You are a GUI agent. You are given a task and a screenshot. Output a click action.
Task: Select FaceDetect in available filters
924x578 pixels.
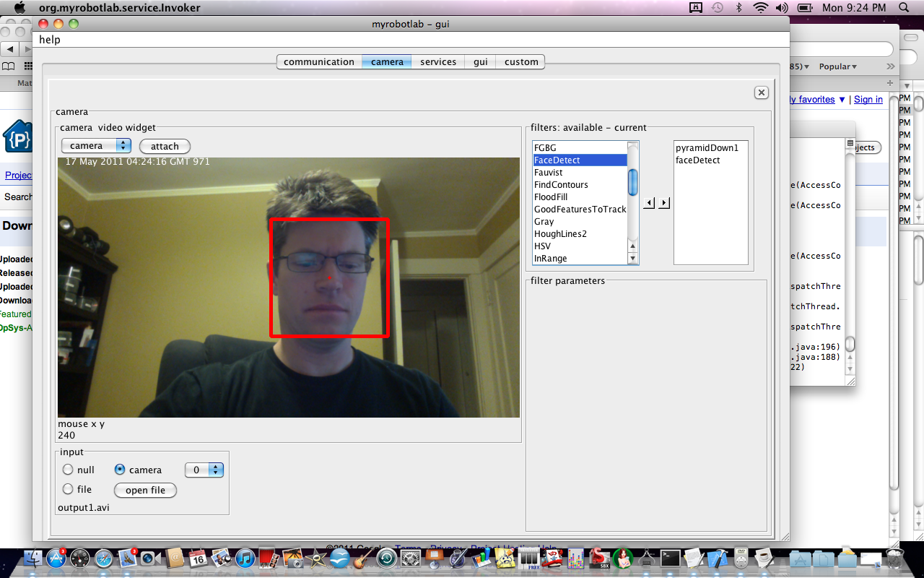580,160
